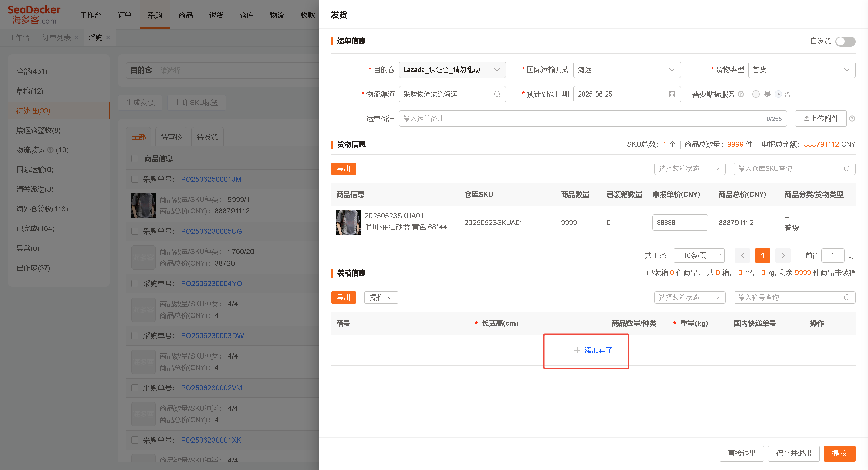Open the 操作 dropdown in 装箱信息
868x470 pixels.
tap(381, 298)
